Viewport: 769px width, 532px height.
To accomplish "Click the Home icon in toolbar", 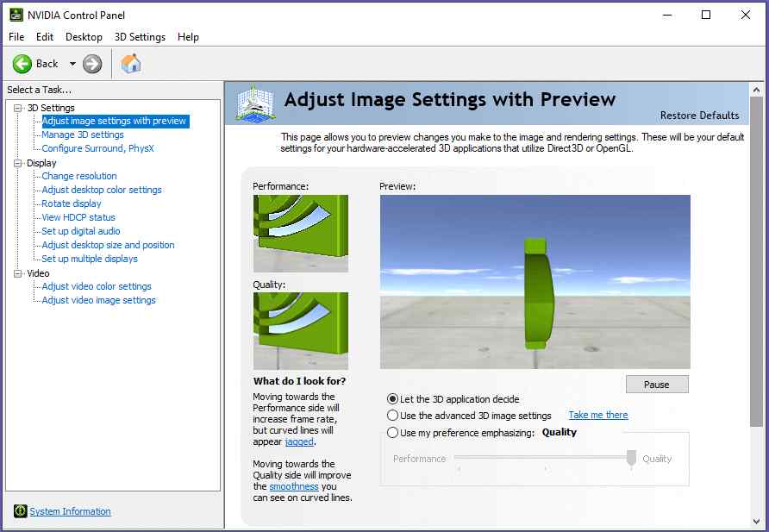I will pos(131,64).
